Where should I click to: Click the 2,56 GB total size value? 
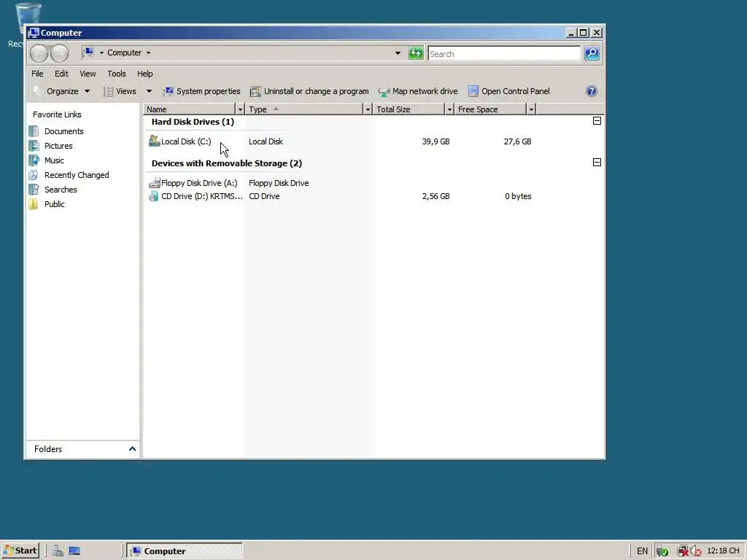[436, 196]
